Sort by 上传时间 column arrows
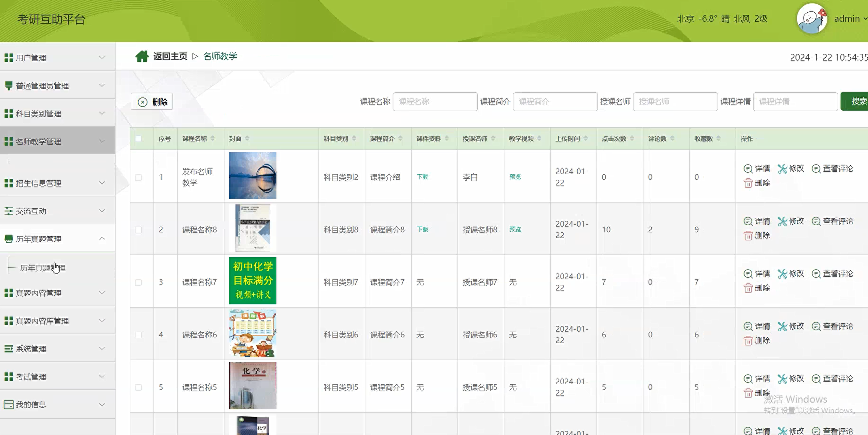The width and height of the screenshot is (868, 435). [586, 138]
